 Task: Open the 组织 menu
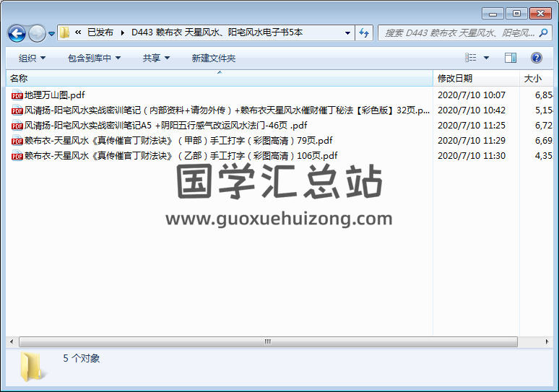coord(32,58)
